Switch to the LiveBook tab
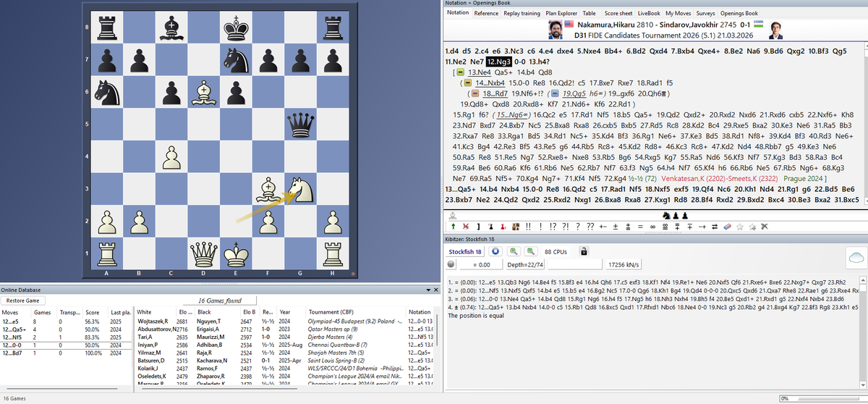Viewport: 868px width, 404px height. tap(650, 13)
